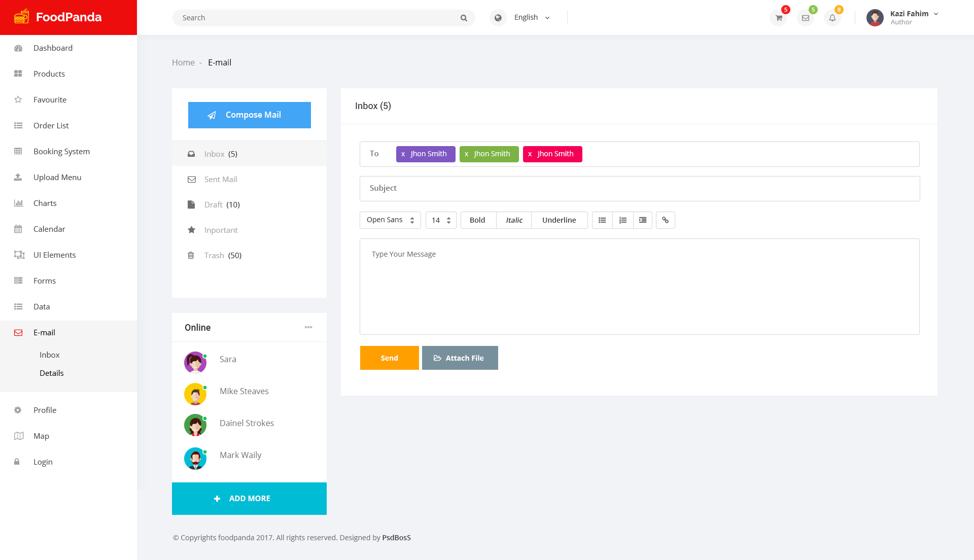Open the envelope messages icon in header

tap(805, 17)
